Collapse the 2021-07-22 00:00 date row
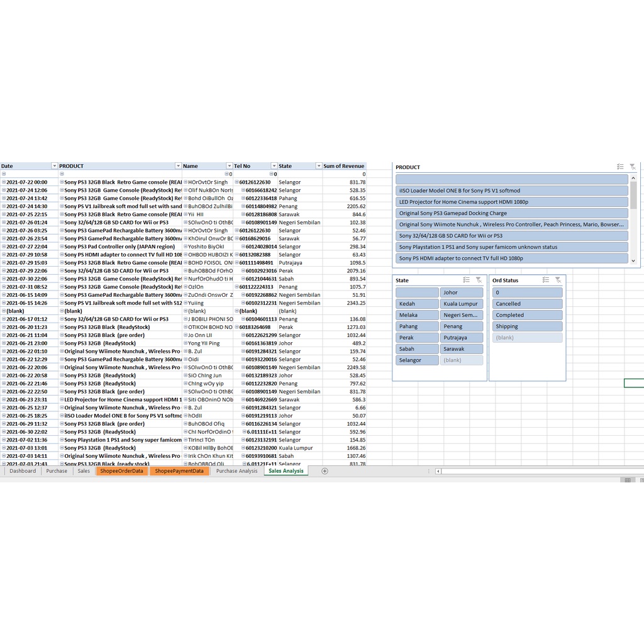 4,182
